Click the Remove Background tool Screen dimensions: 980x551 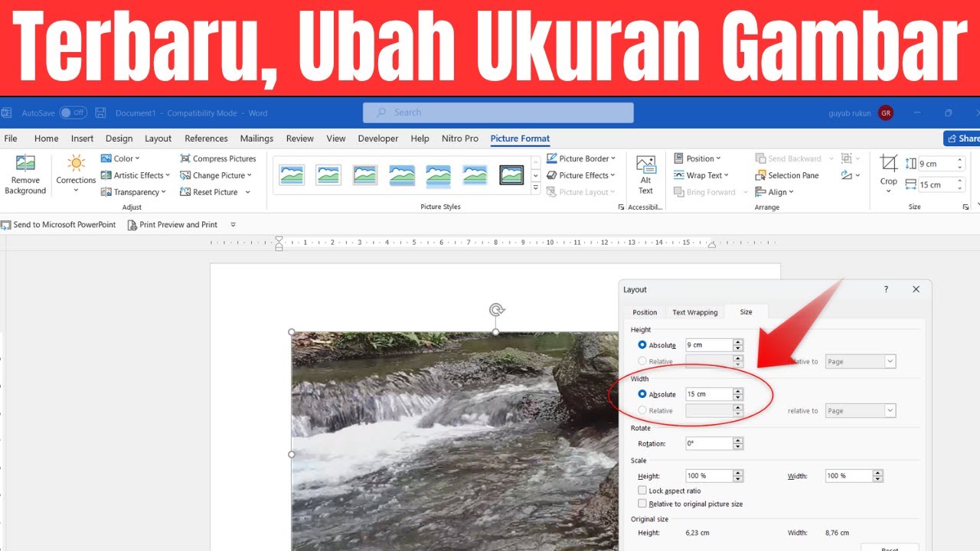[x=25, y=175]
